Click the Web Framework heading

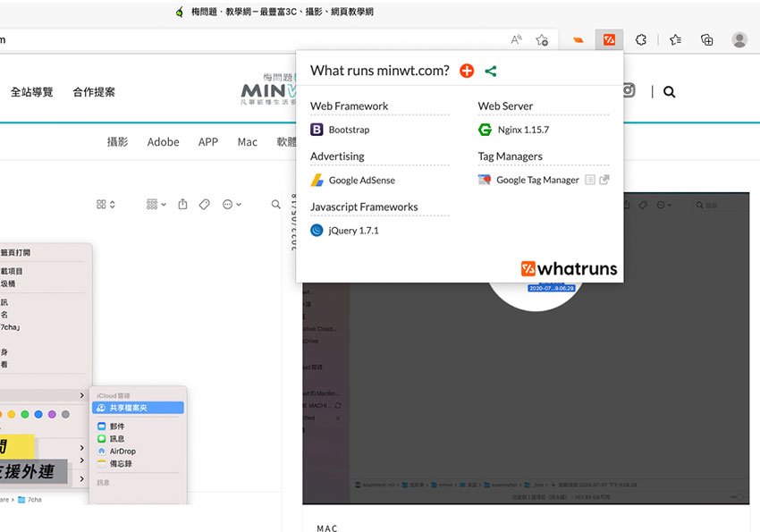coord(349,106)
